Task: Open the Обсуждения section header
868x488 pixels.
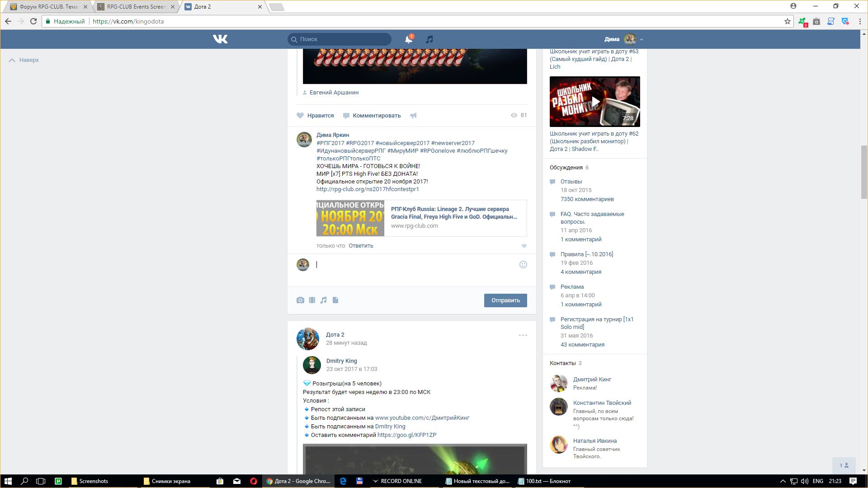Action: tap(566, 168)
